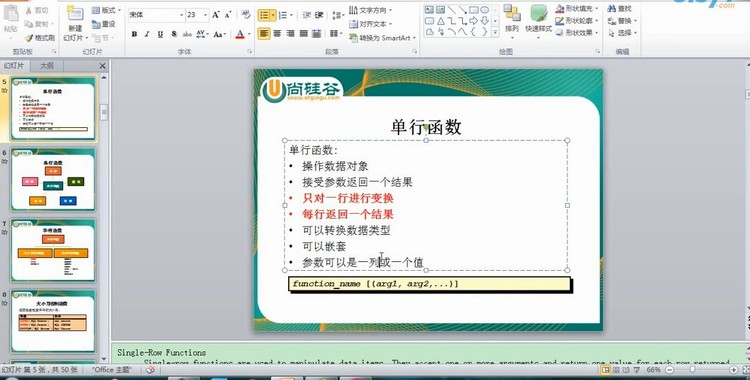750x380 pixels.
Task: Close the slide thumbnail pane
Action: coord(102,66)
